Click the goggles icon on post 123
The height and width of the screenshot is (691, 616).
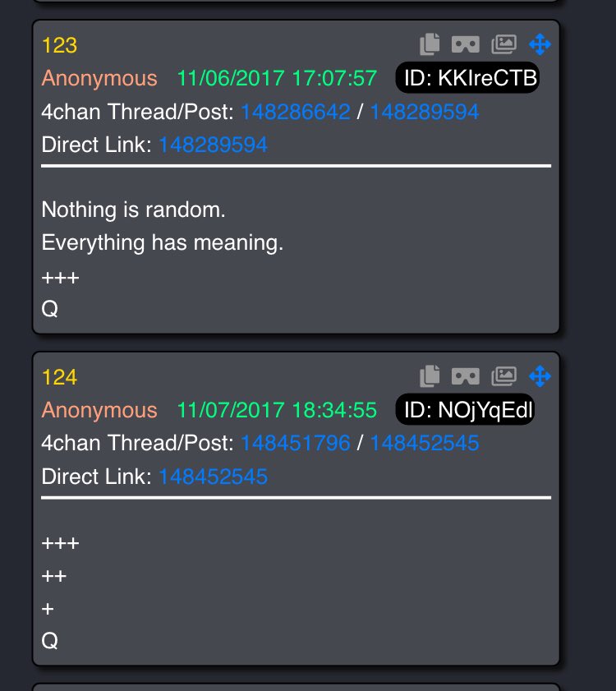[466, 44]
